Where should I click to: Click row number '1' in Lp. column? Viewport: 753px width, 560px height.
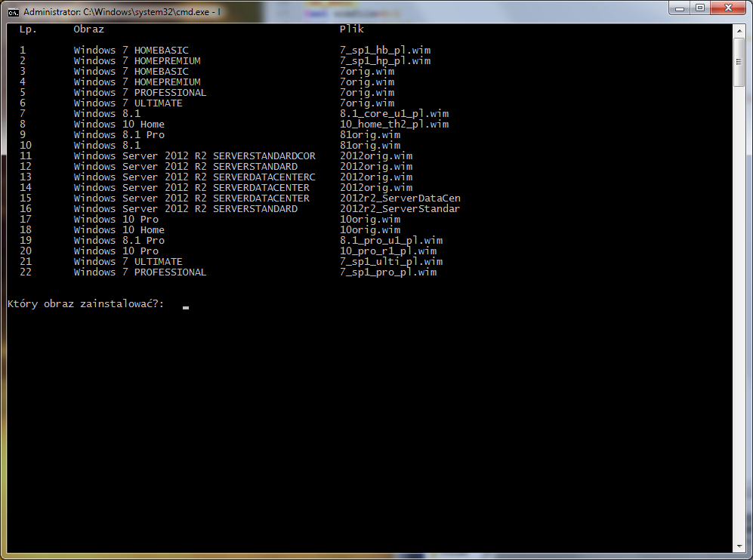click(x=23, y=51)
